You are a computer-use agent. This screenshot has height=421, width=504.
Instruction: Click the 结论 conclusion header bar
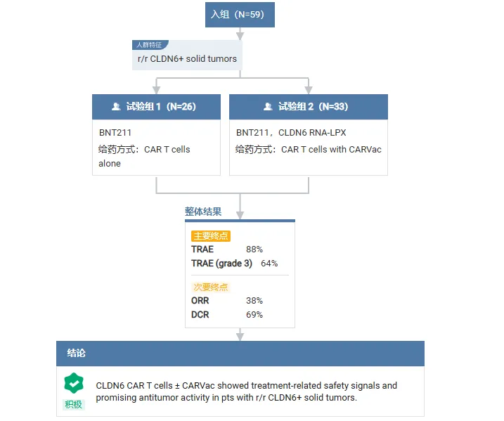coord(240,354)
